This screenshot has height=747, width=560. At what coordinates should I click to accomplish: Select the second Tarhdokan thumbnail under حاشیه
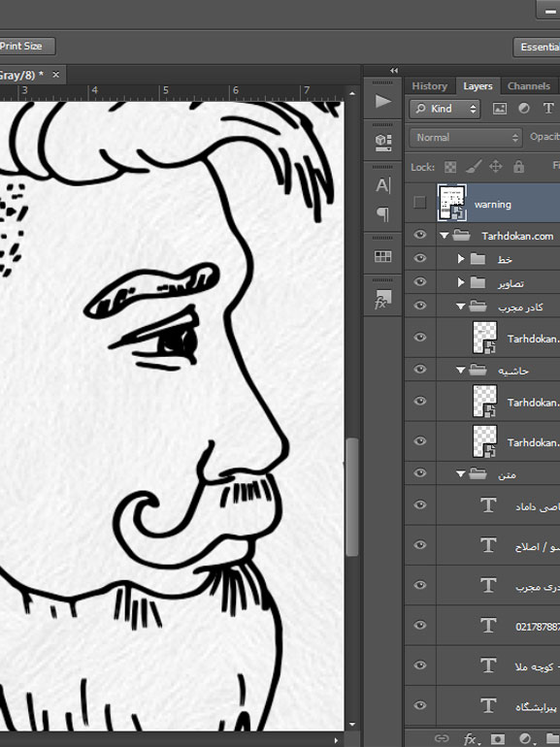coord(484,441)
